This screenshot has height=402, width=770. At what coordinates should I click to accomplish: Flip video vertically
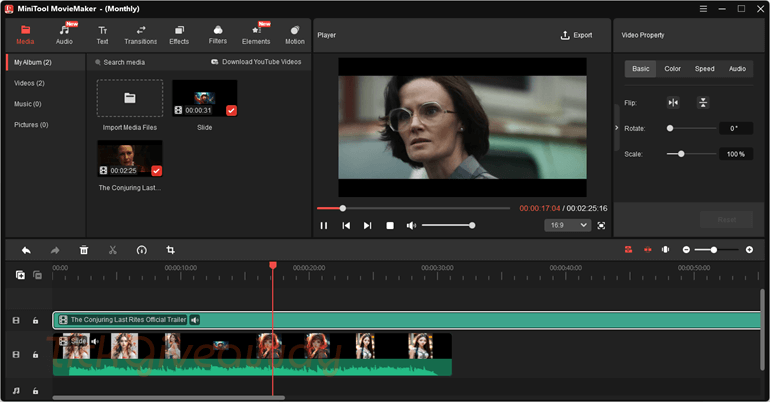tap(703, 103)
